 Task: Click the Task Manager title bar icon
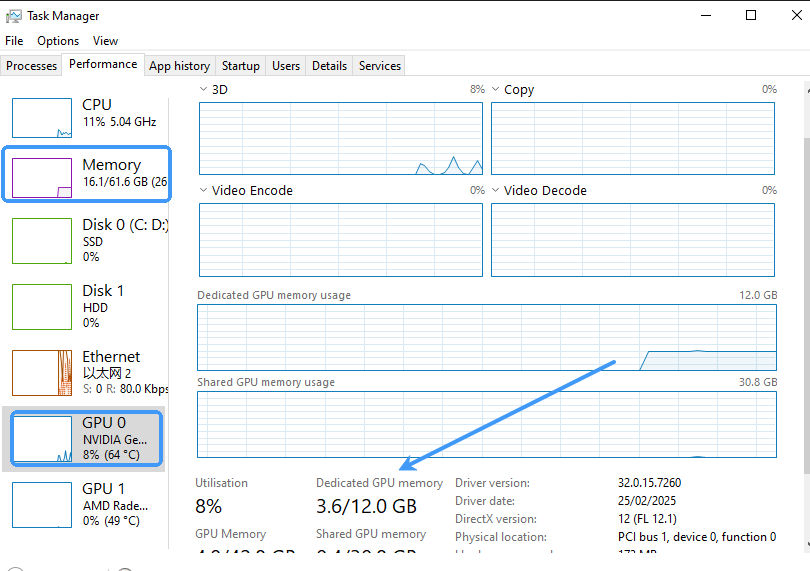pyautogui.click(x=13, y=16)
